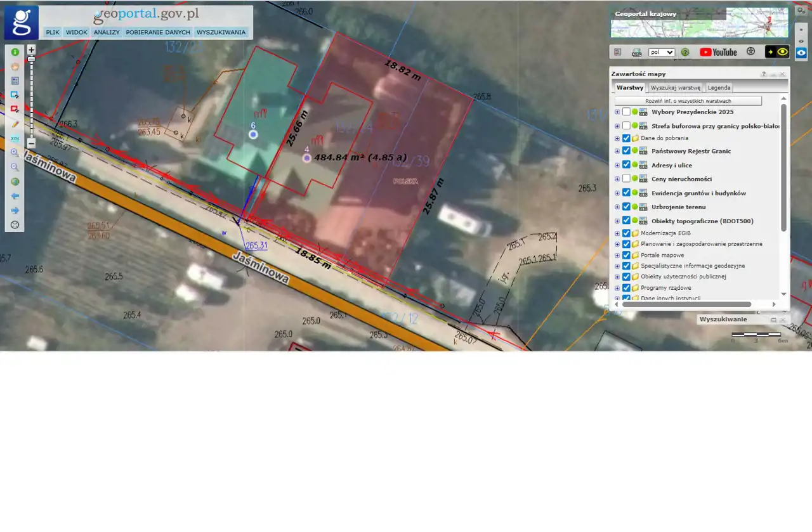The height and width of the screenshot is (532, 812).
Task: Enable the Wybory Prezydenckie 2025 layer checkbox
Action: 626,112
